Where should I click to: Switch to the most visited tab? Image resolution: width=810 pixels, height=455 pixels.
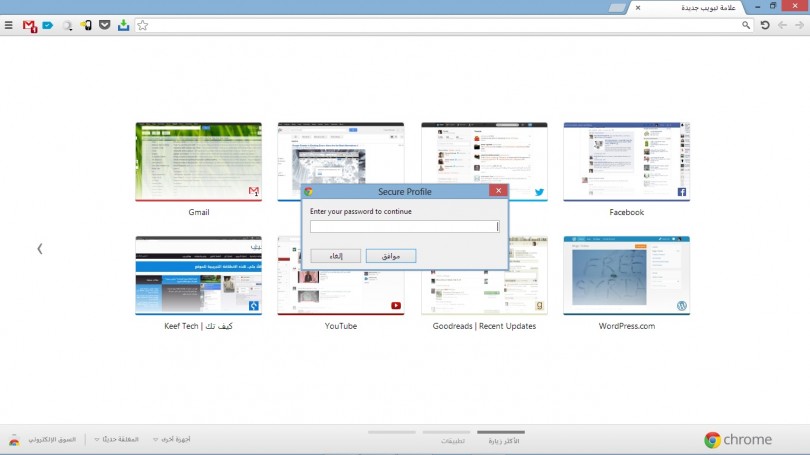click(502, 440)
